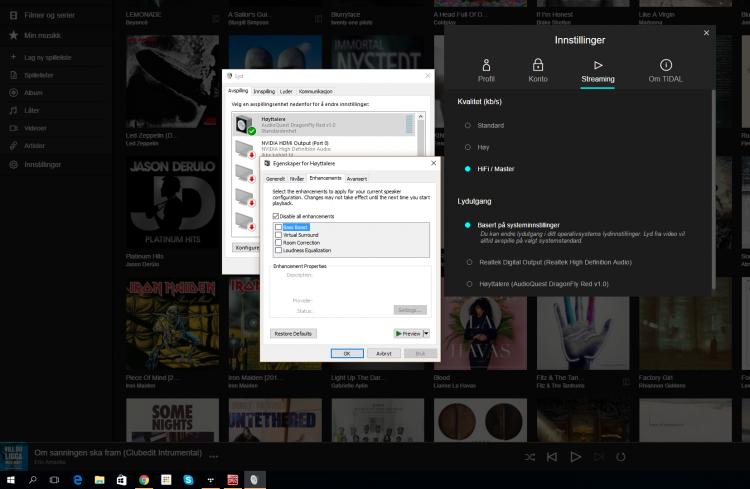Enable the Virtual Surround checkbox
This screenshot has width=750, height=489.
coord(279,234)
